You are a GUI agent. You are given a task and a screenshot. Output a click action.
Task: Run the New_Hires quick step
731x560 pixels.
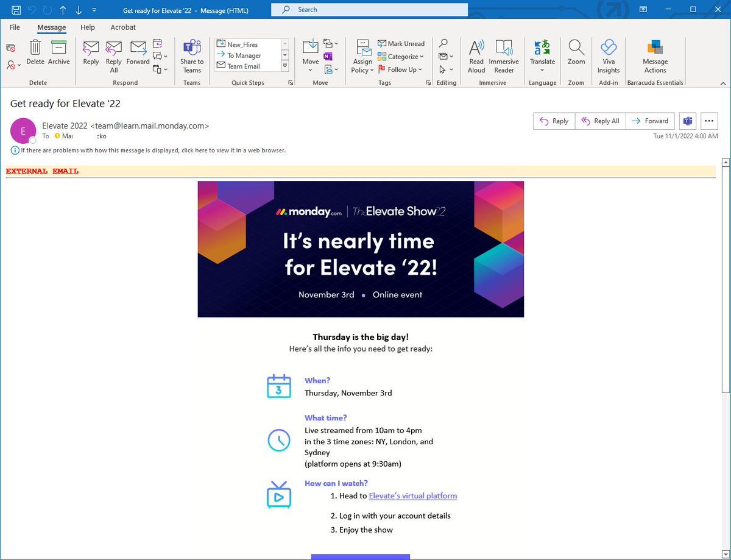pos(247,44)
